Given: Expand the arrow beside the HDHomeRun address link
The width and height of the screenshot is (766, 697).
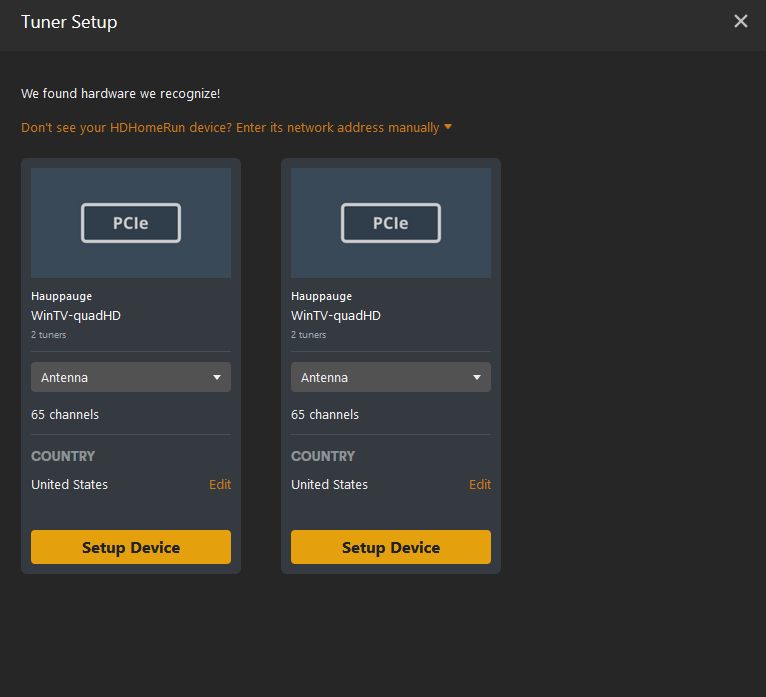Looking at the screenshot, I should 448,127.
